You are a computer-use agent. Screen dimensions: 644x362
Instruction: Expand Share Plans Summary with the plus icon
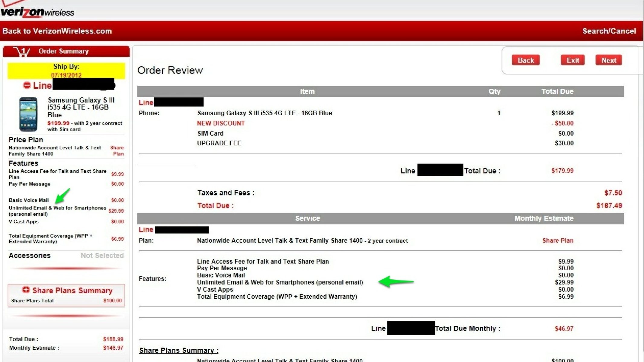(26, 290)
